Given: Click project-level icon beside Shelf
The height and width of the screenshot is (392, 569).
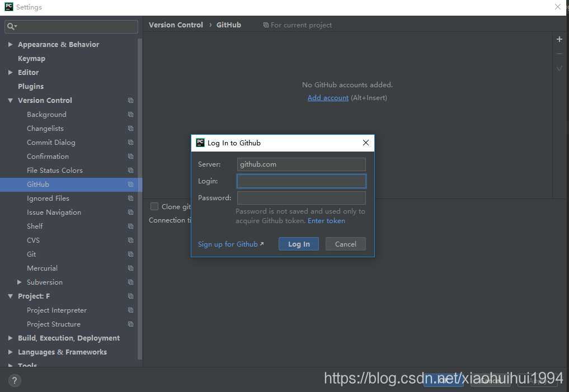Looking at the screenshot, I should click(130, 226).
